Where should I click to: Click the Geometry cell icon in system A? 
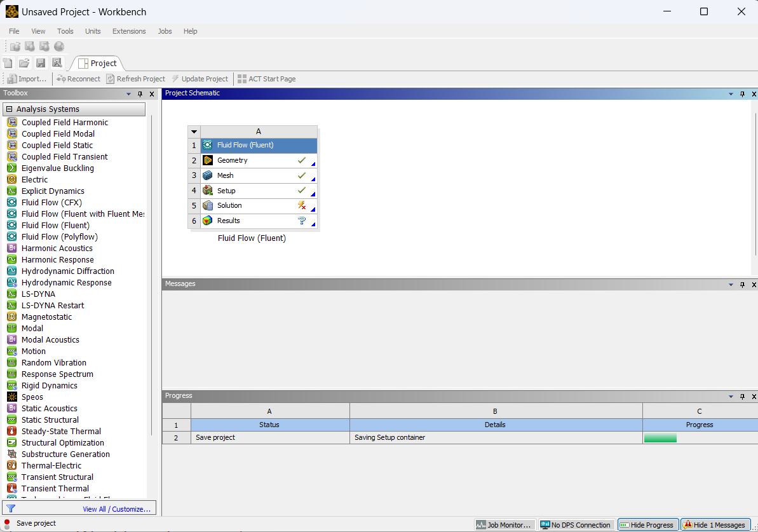tap(208, 160)
